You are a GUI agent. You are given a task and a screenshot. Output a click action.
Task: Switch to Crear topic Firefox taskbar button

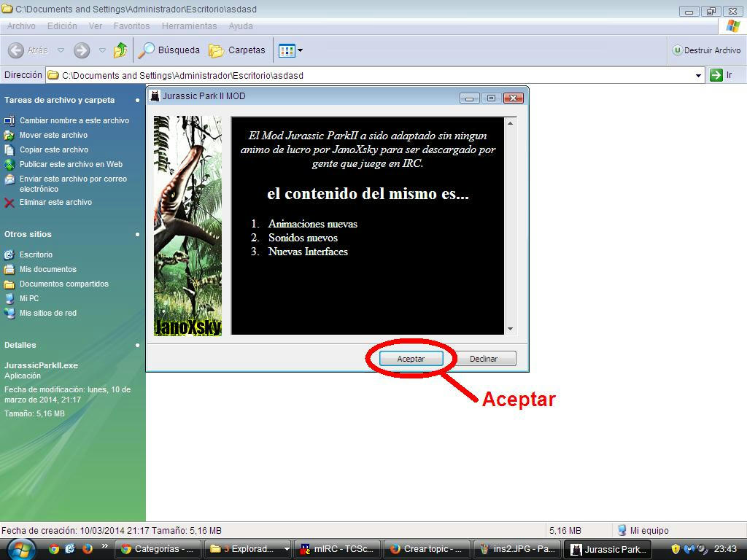pos(426,549)
